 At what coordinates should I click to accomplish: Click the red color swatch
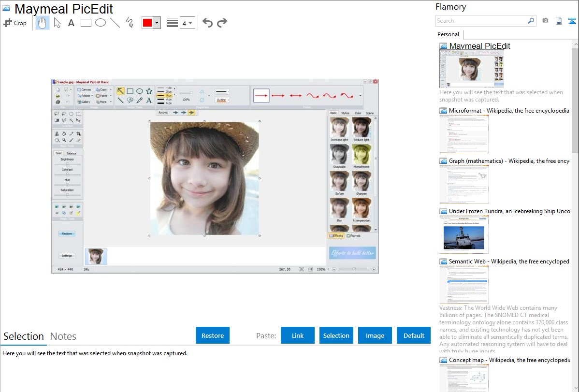147,23
